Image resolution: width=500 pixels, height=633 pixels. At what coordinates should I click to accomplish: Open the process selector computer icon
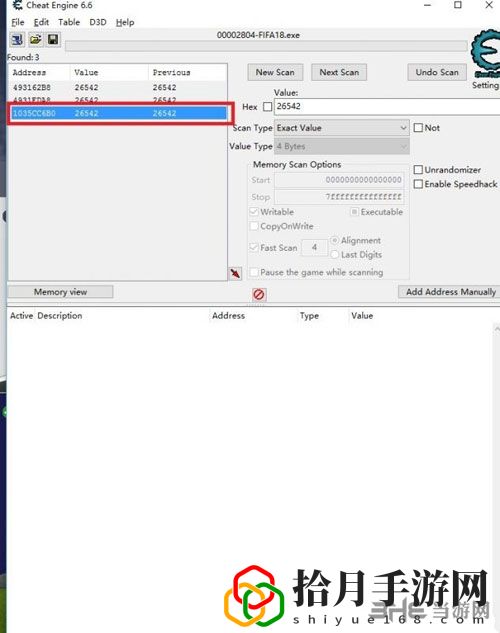coord(17,40)
